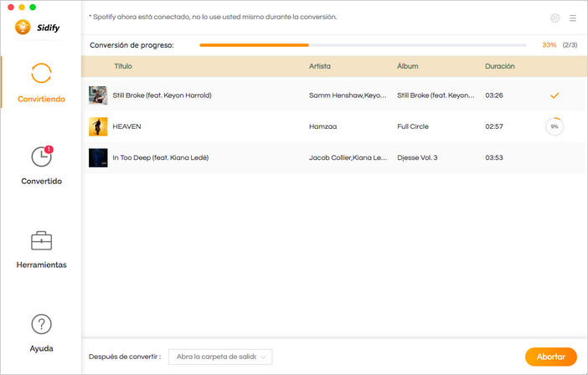Click the artist 'Samm Henshaw,Keyo...'
Viewport: 588px width, 375px height.
[348, 95]
